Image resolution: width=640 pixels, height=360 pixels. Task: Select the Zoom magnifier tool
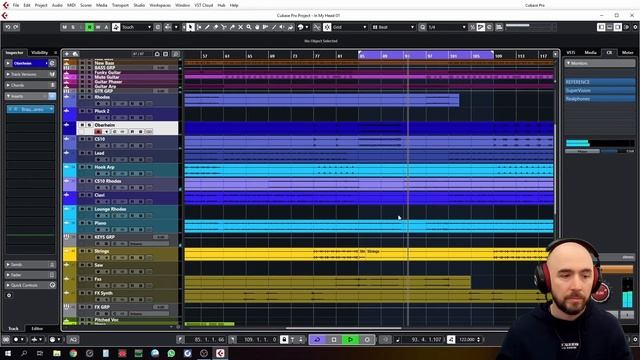point(249,27)
